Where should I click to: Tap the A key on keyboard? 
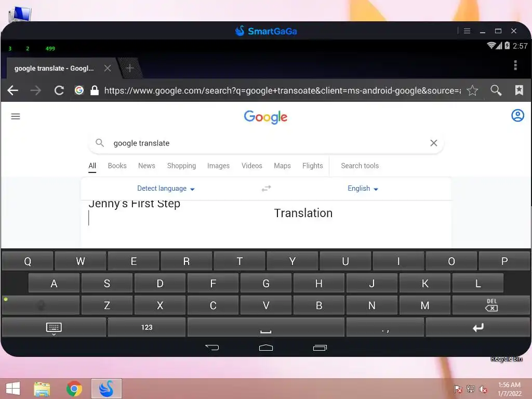[54, 283]
